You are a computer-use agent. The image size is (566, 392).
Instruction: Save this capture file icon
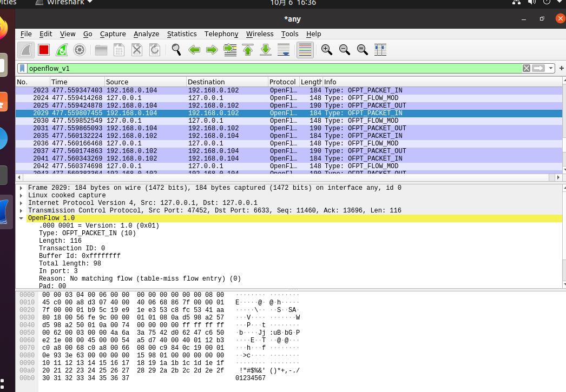click(119, 50)
